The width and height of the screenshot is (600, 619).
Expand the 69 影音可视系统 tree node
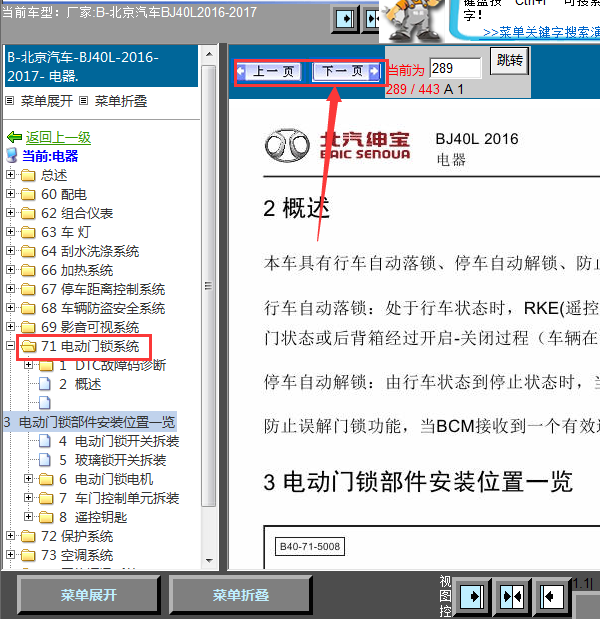pyautogui.click(x=11, y=326)
